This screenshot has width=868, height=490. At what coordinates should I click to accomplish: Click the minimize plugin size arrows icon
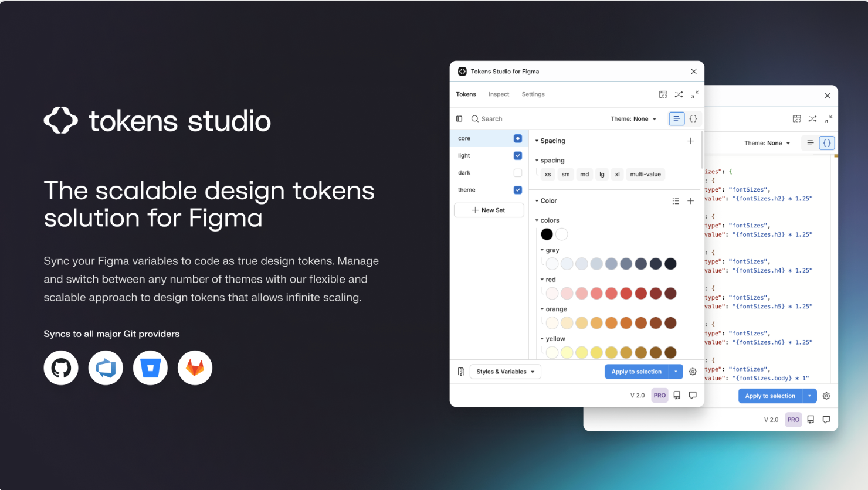[x=694, y=94]
